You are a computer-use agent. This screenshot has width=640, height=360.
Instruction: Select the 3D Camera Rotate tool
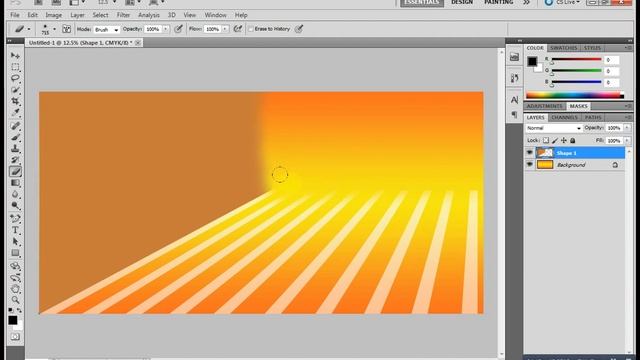coord(16,278)
